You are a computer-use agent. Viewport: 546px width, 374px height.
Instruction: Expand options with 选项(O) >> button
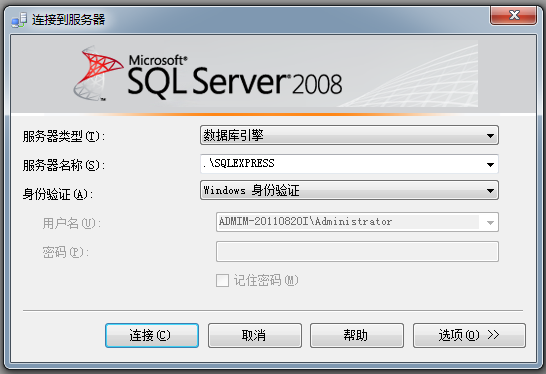(469, 335)
